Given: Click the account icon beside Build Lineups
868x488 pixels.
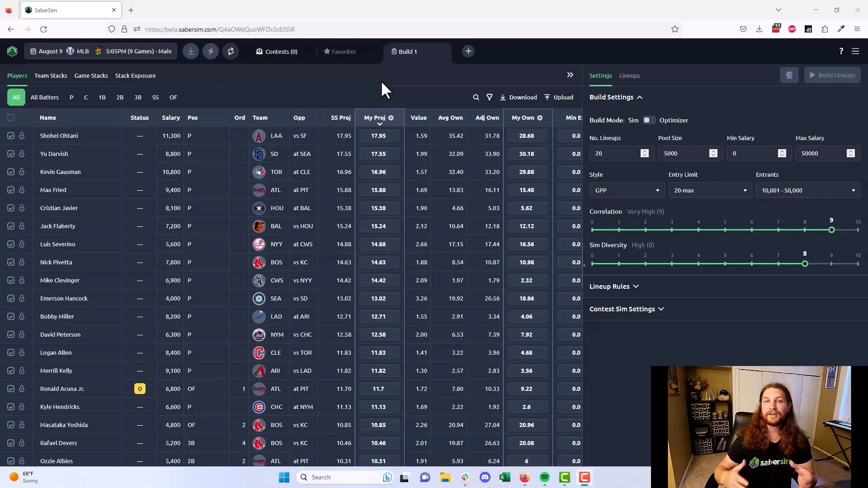Looking at the screenshot, I should point(789,75).
